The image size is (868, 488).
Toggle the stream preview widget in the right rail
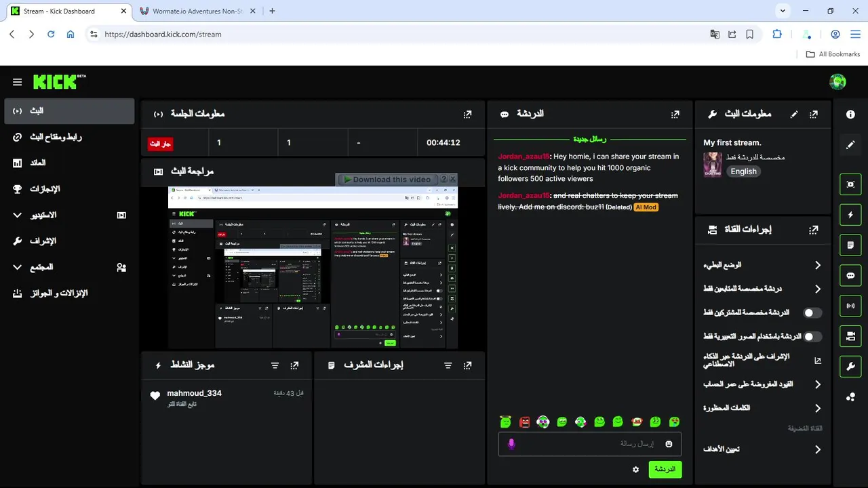(x=850, y=184)
